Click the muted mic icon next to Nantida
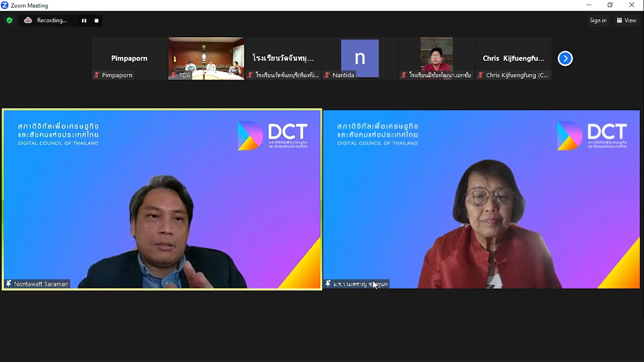Screen dimensions: 644x362 [327, 75]
